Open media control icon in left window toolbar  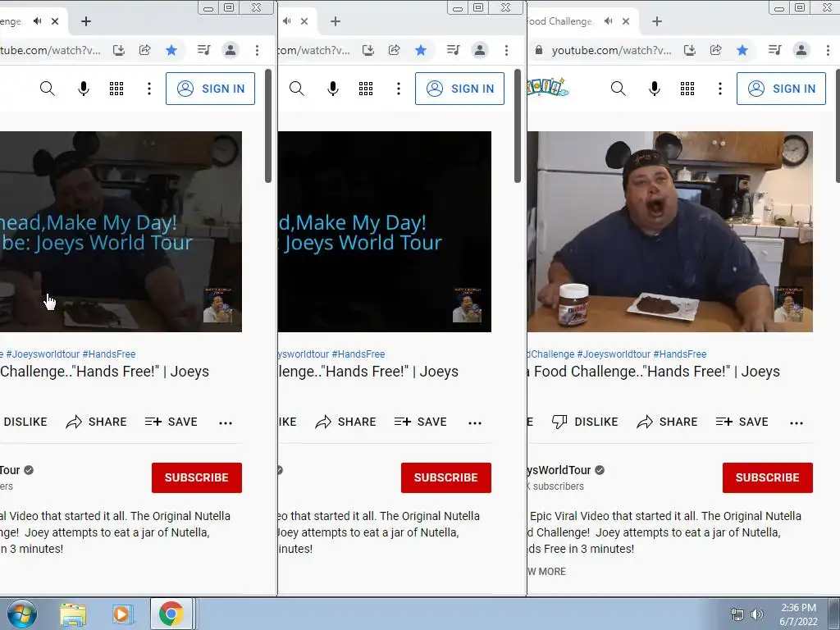(x=203, y=50)
